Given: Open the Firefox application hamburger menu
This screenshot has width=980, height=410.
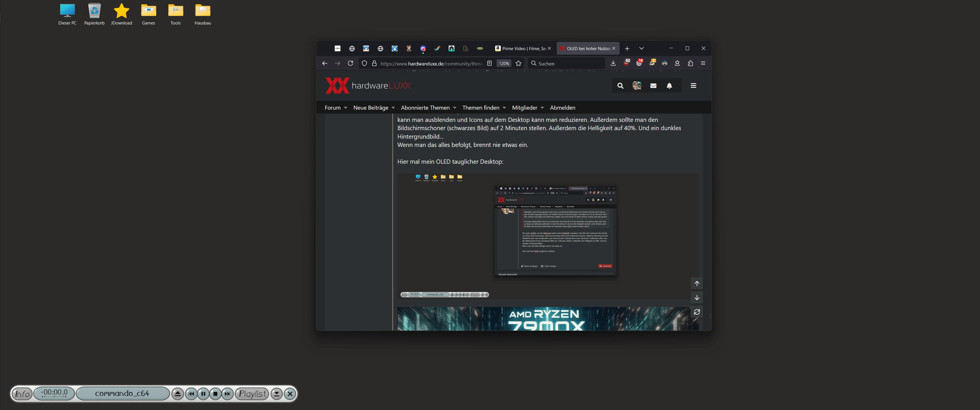Looking at the screenshot, I should pos(703,63).
